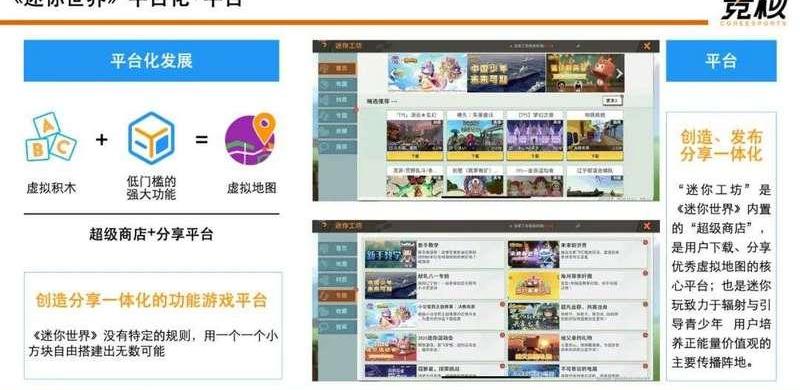This screenshot has width=800, height=390.
Task: Click the blue cube icon
Action: [x=151, y=138]
